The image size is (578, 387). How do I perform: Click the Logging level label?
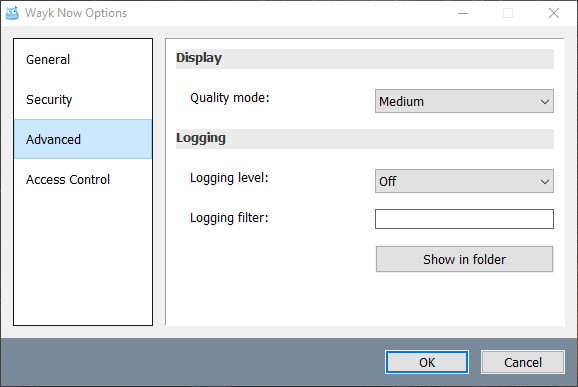229,178
